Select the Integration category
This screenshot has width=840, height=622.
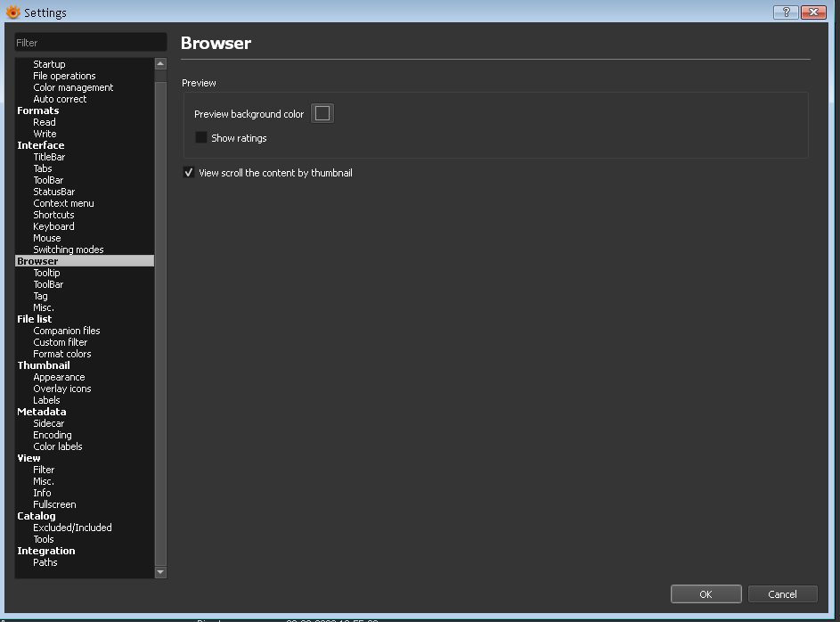coord(46,552)
